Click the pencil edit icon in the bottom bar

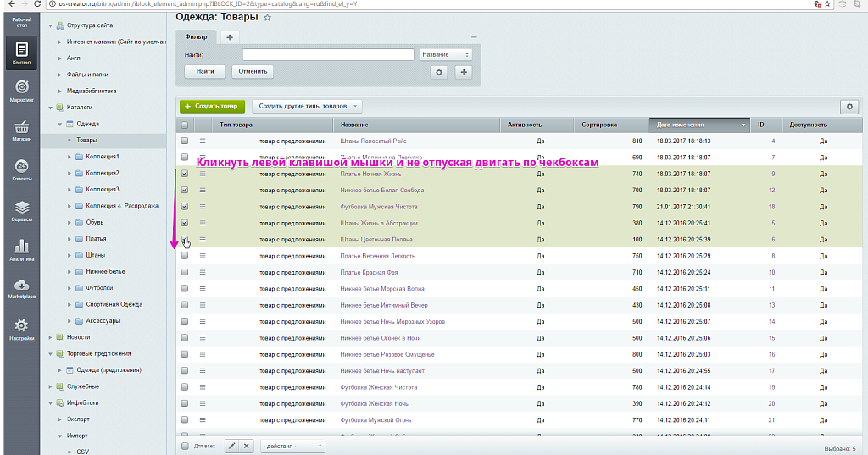coord(231,446)
